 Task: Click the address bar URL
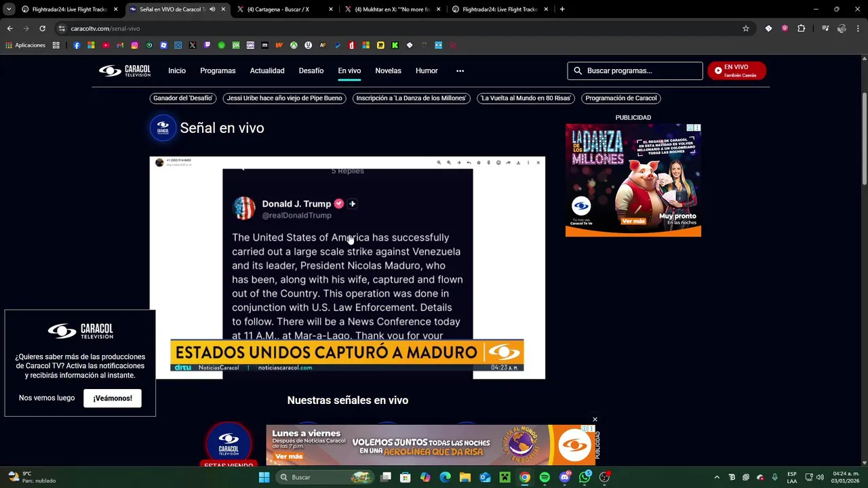click(x=105, y=28)
